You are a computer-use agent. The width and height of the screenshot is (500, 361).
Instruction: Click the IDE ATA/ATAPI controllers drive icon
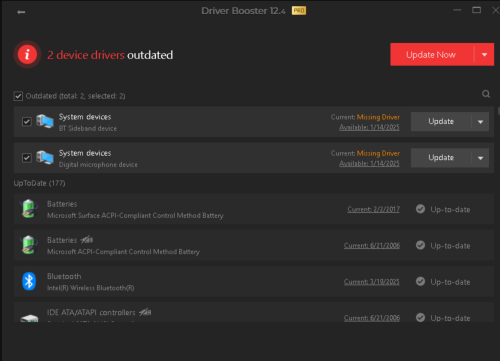tap(29, 318)
